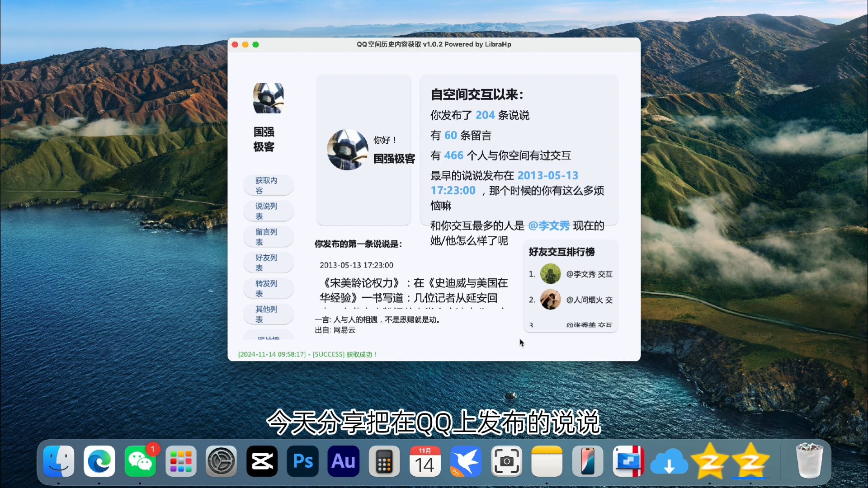868x488 pixels.
Task: Launch Microsoft Edge from the Dock
Action: point(99,461)
